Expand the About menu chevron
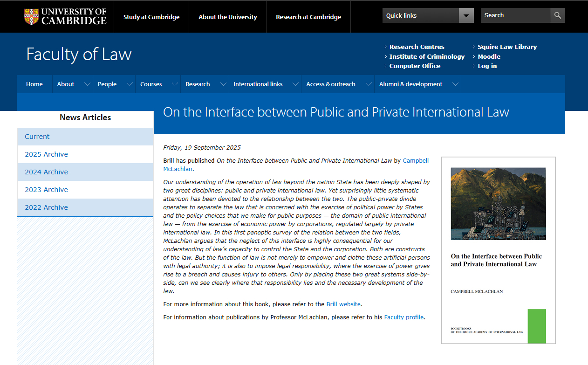Screen dimensions: 588x365 tap(87, 84)
